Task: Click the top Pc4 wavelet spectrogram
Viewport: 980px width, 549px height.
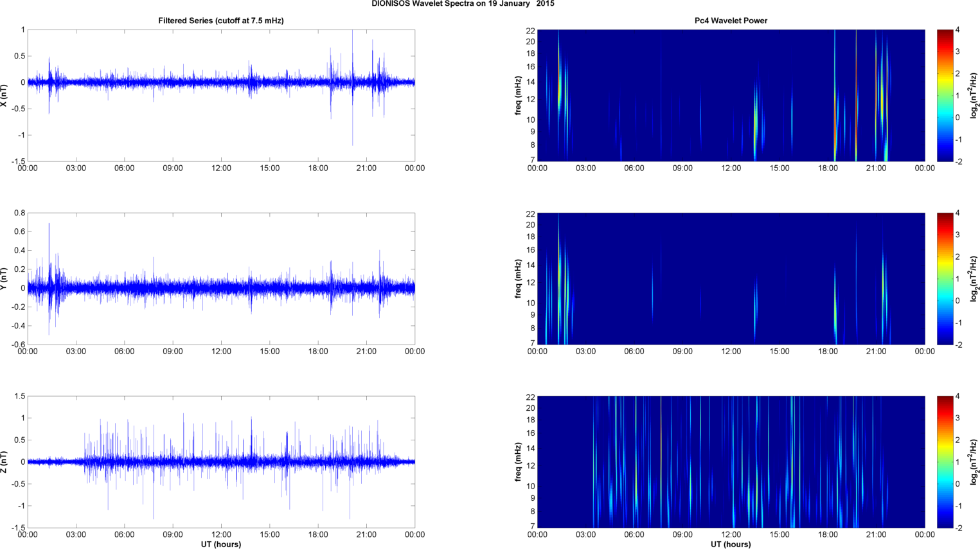Action: (731, 95)
